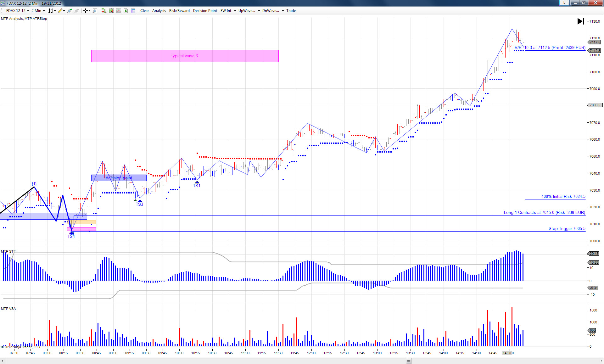The height and width of the screenshot is (364, 604).
Task: Click the TS4 triangle marker
Action: (71, 233)
